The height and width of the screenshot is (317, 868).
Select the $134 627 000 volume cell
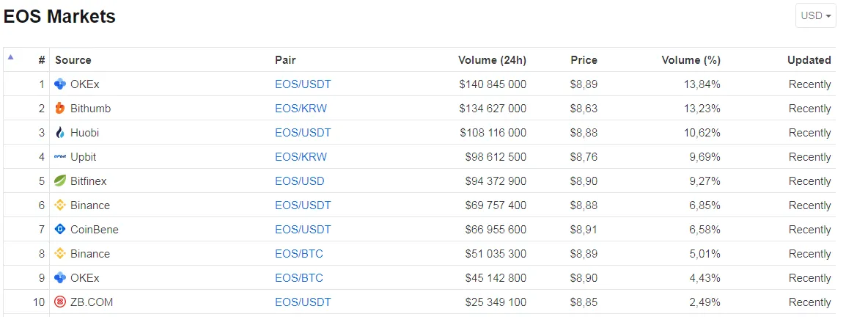(493, 109)
